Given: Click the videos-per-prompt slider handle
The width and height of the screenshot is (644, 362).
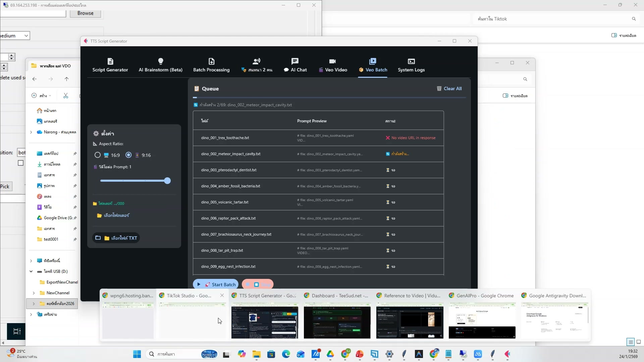Looking at the screenshot, I should (x=167, y=181).
